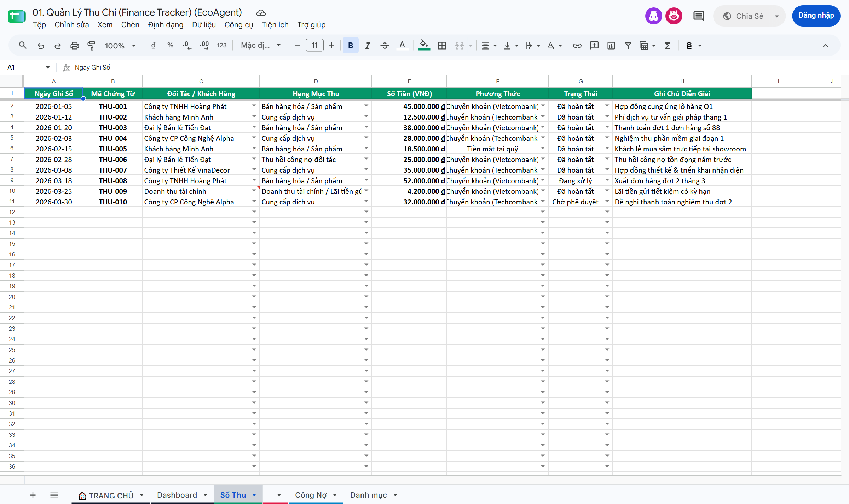Viewport: 849px width, 504px height.
Task: Click the red anonymous user avatar
Action: (674, 16)
